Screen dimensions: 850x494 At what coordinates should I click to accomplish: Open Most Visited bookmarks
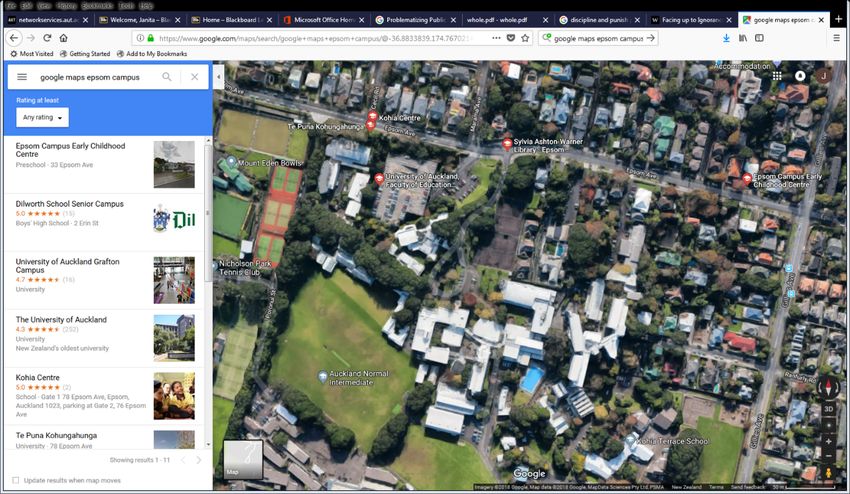[x=31, y=54]
